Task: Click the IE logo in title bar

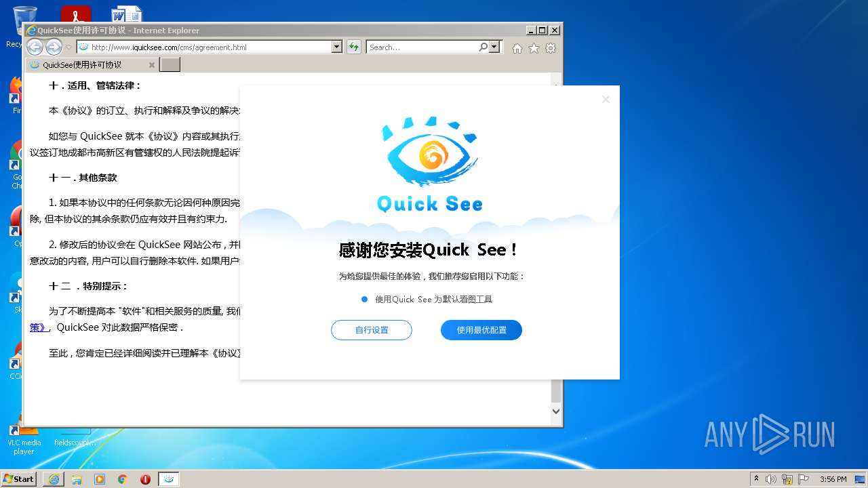Action: coord(31,30)
